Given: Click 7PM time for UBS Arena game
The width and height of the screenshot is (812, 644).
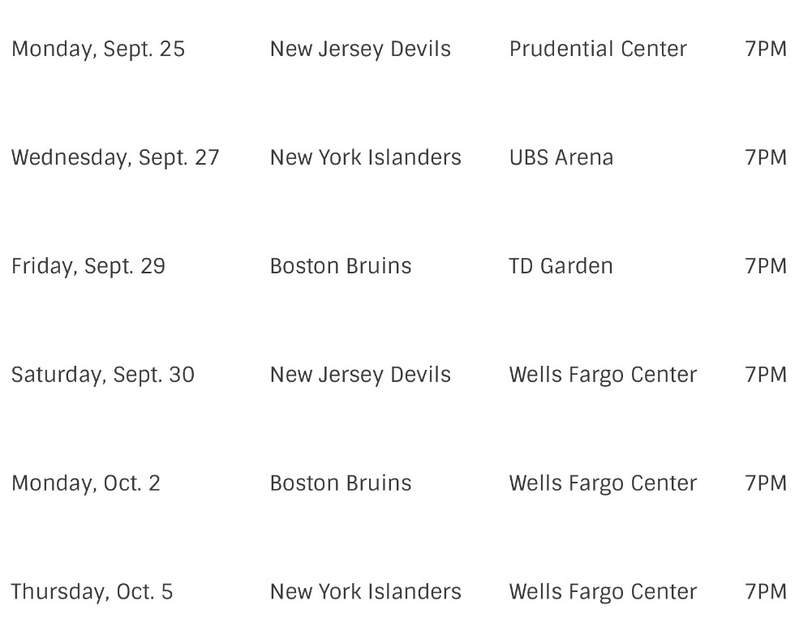Looking at the screenshot, I should [x=766, y=157].
